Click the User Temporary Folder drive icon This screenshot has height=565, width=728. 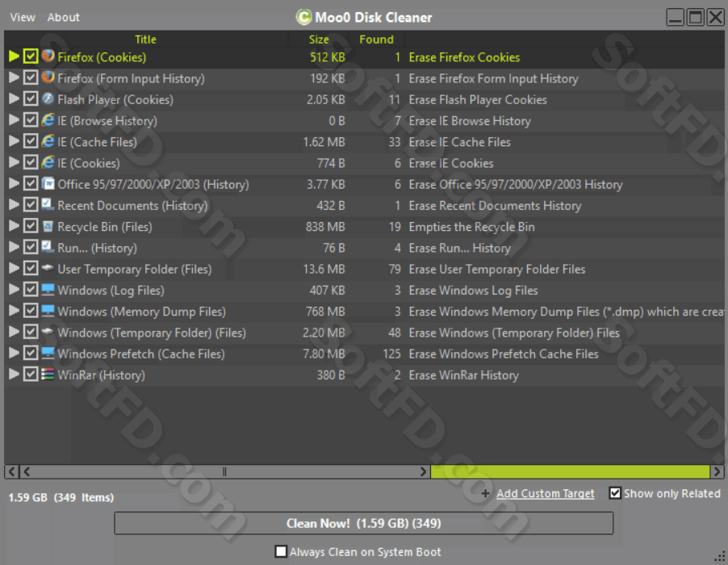[x=48, y=268]
